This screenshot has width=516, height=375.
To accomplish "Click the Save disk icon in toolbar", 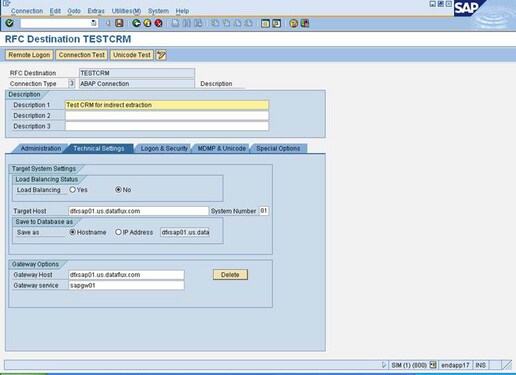I will 119,23.
